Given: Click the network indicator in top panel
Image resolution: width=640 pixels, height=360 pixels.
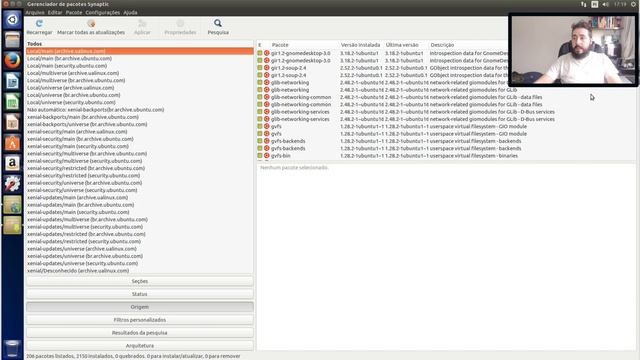Looking at the screenshot, I should point(583,4).
